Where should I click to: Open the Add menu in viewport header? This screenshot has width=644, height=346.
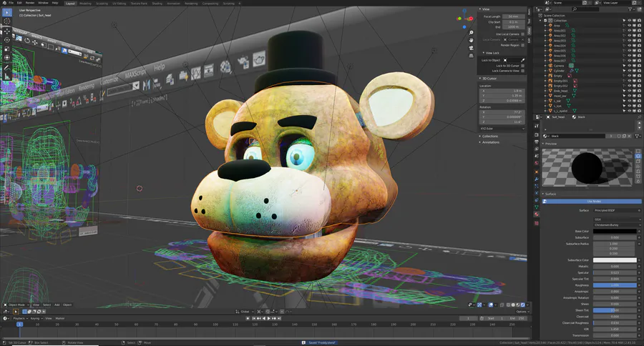click(x=57, y=305)
